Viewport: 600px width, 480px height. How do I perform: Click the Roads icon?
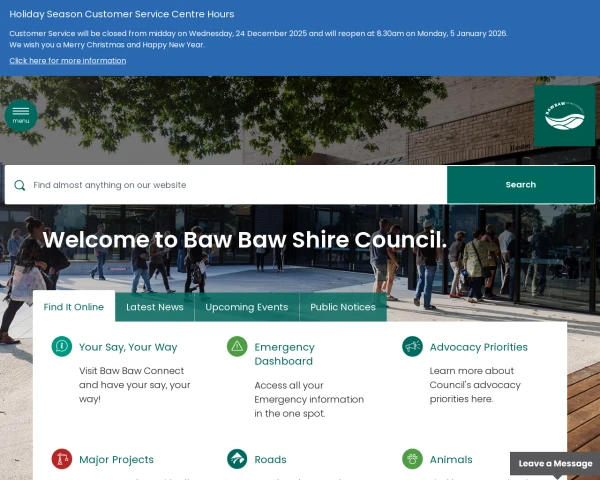point(237,459)
